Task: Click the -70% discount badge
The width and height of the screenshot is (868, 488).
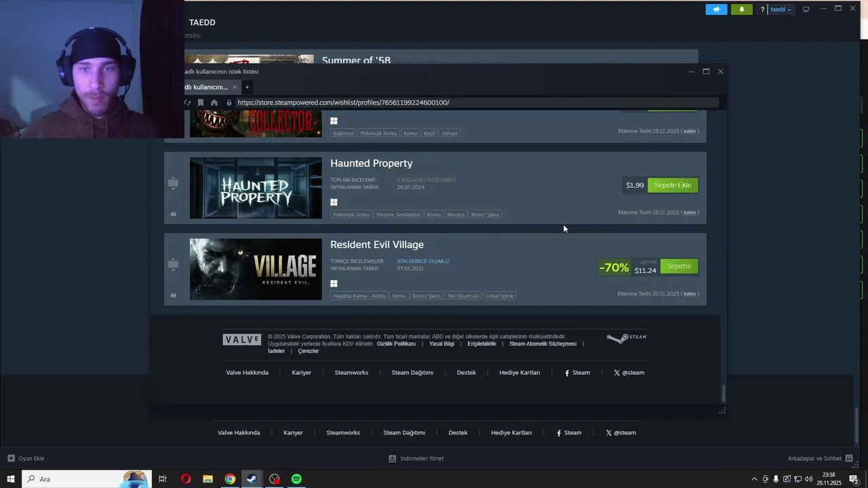Action: 614,267
